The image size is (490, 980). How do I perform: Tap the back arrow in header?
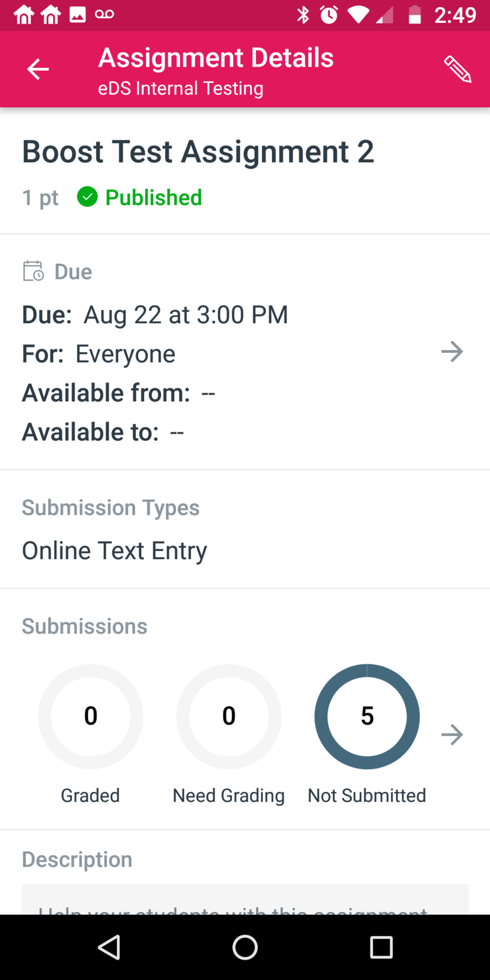[x=38, y=69]
